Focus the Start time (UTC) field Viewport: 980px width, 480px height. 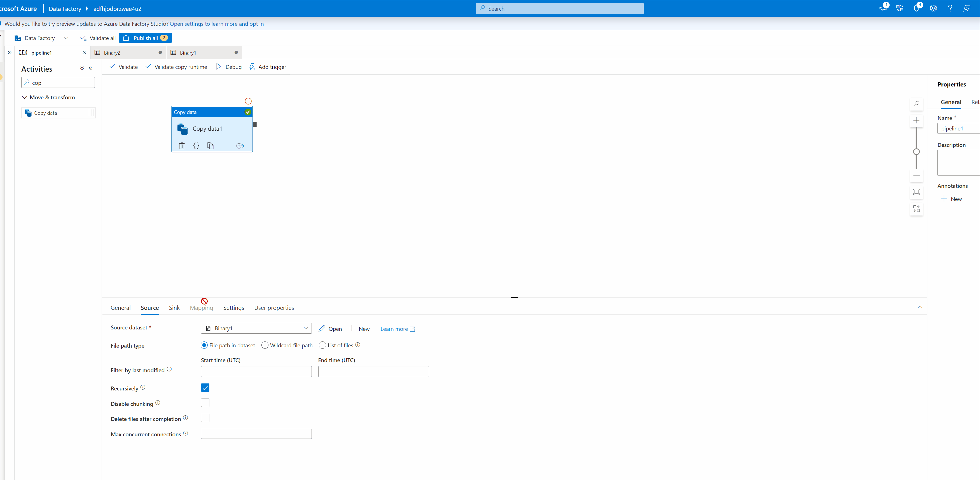[x=256, y=371]
